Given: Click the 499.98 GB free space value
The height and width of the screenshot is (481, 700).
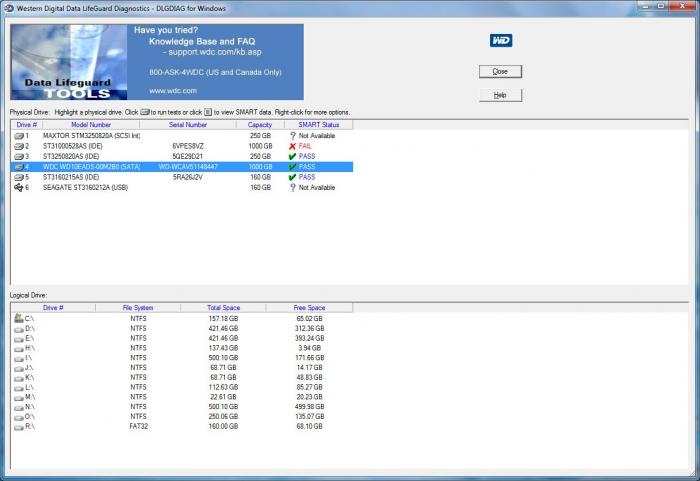Looking at the screenshot, I should tap(309, 407).
